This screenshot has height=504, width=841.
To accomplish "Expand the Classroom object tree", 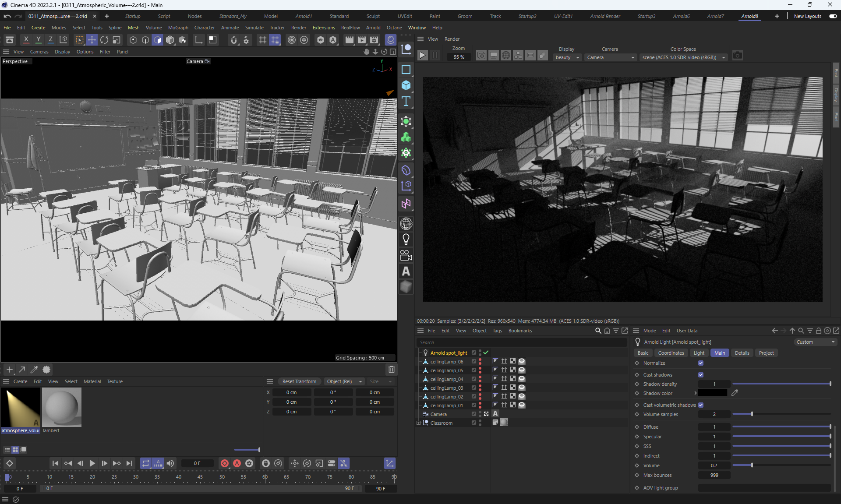I will click(x=419, y=423).
